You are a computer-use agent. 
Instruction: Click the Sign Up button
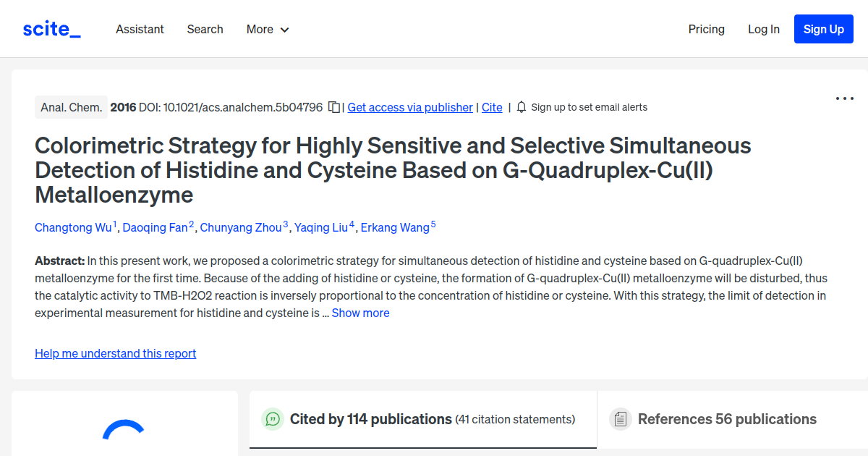click(823, 29)
